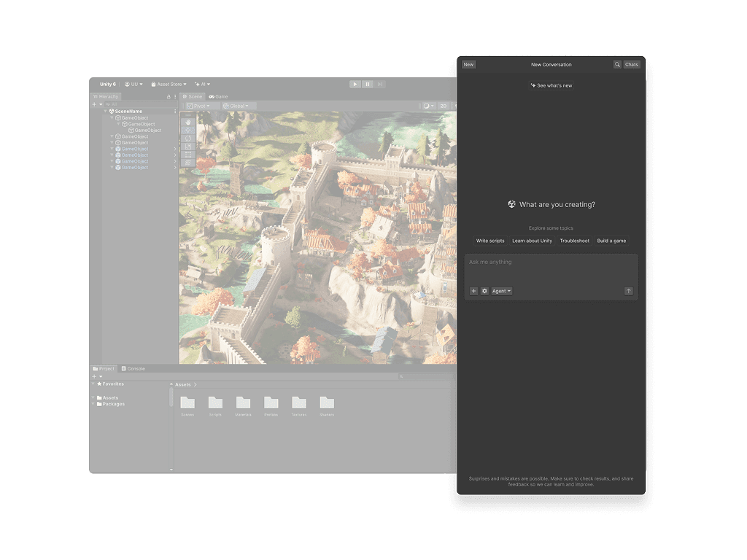Viewport: 747px width, 560px height.
Task: Click the Pause button in Unity toolbar
Action: click(x=368, y=85)
